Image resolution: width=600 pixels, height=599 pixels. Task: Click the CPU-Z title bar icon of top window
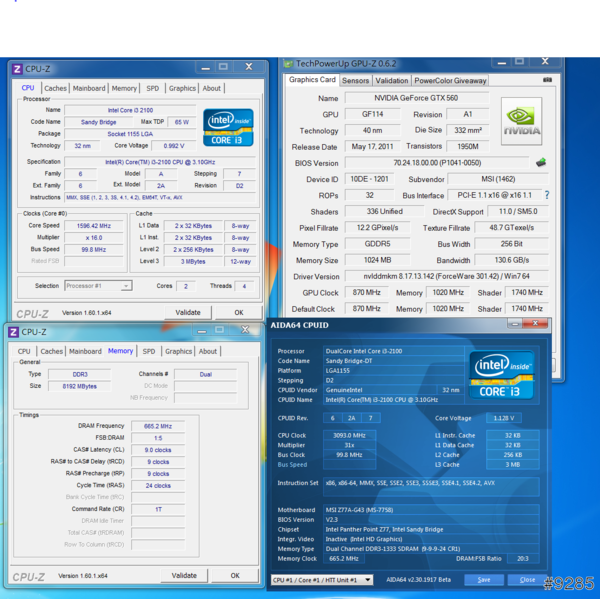click(16, 68)
